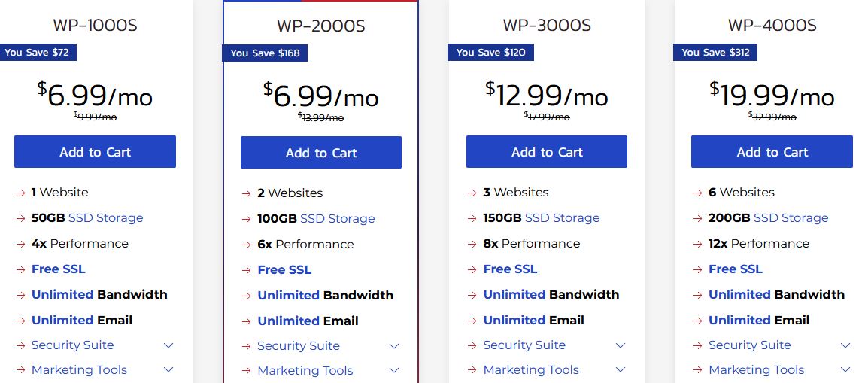Expand Security Suite chevron under WP-3000S

(x=621, y=345)
